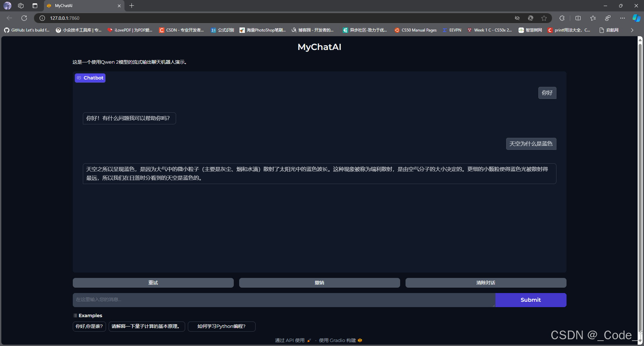Click the Submit button
644x346 pixels.
[x=530, y=300]
